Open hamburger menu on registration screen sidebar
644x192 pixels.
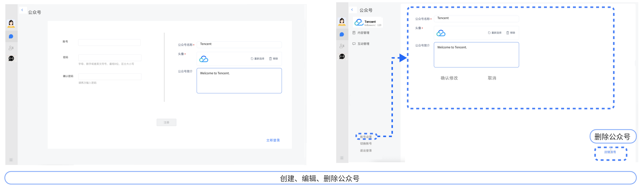coord(11,160)
